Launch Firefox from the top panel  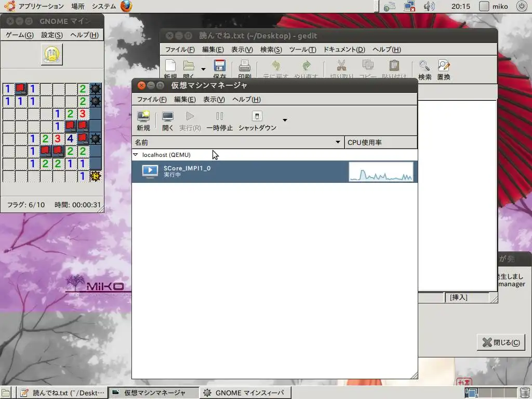point(126,6)
